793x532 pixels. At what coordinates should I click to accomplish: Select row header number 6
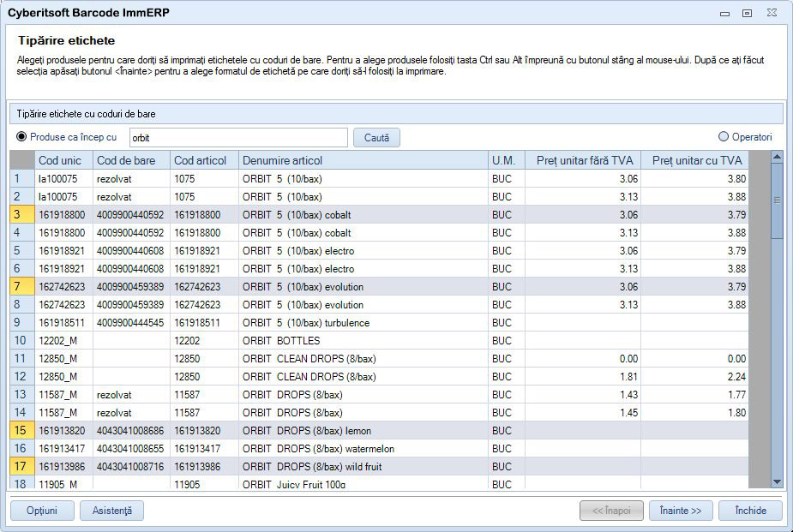point(22,268)
